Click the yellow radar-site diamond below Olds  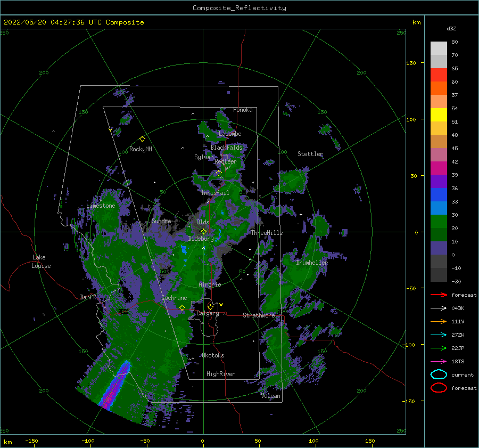click(203, 232)
